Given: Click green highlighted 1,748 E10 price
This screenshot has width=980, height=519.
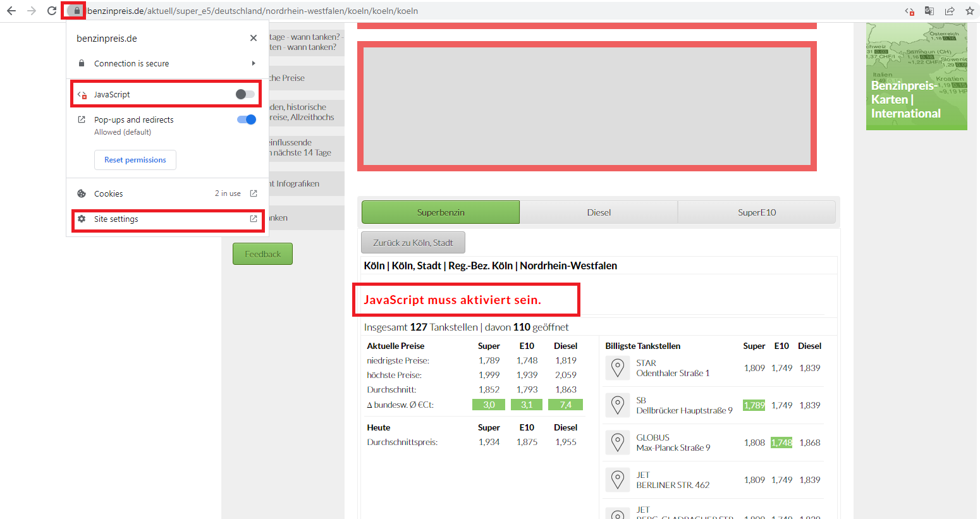Looking at the screenshot, I should tap(781, 443).
